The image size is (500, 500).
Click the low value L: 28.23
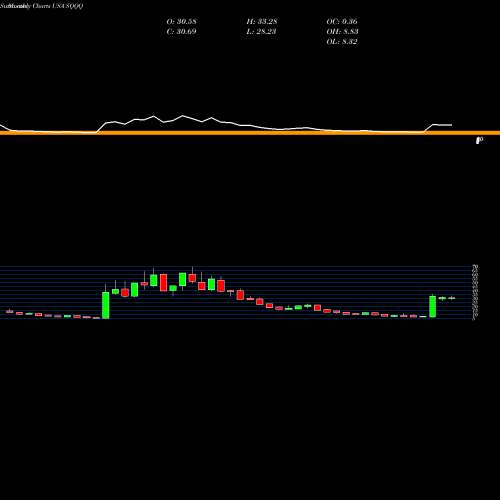tap(261, 31)
